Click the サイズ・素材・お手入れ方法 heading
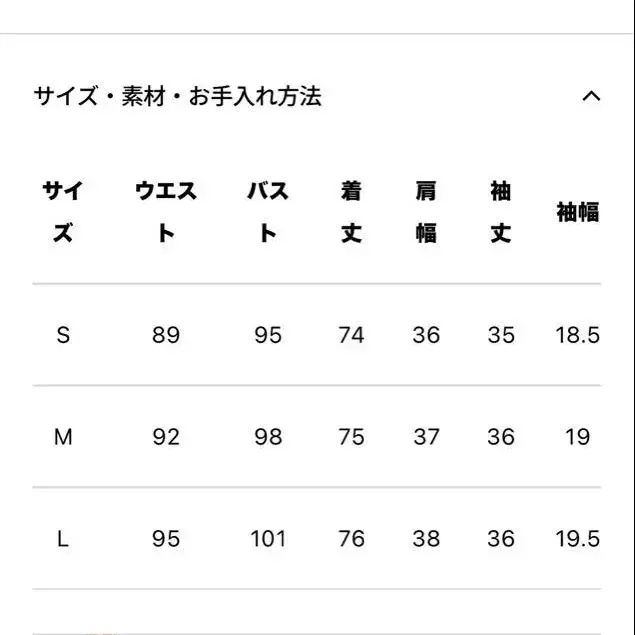635x635 pixels. [177, 97]
